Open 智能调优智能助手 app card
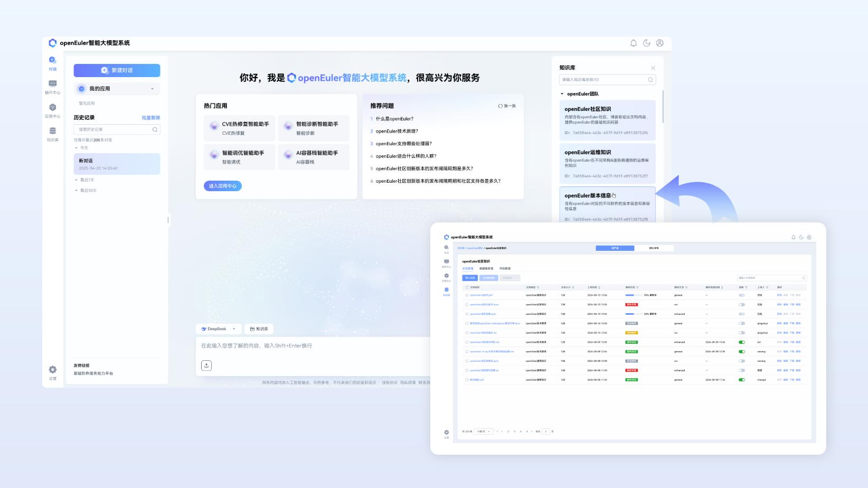Viewport: 868px width, 488px height. tap(240, 157)
